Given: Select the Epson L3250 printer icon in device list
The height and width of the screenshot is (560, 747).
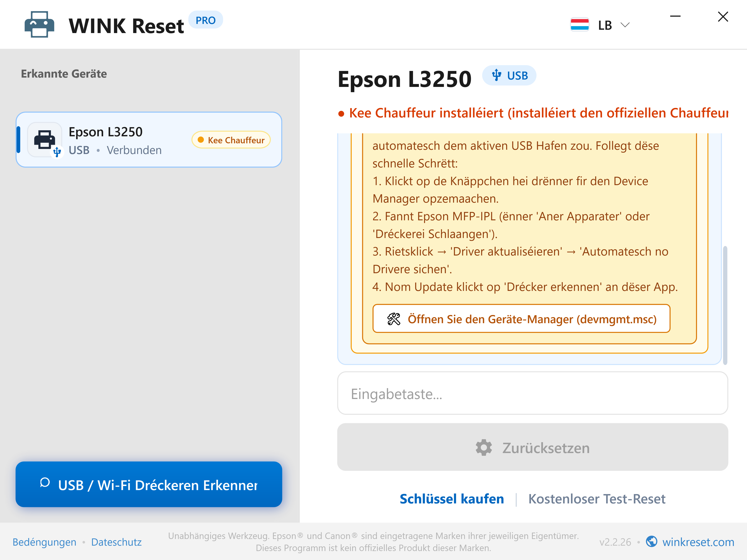Looking at the screenshot, I should 45,140.
